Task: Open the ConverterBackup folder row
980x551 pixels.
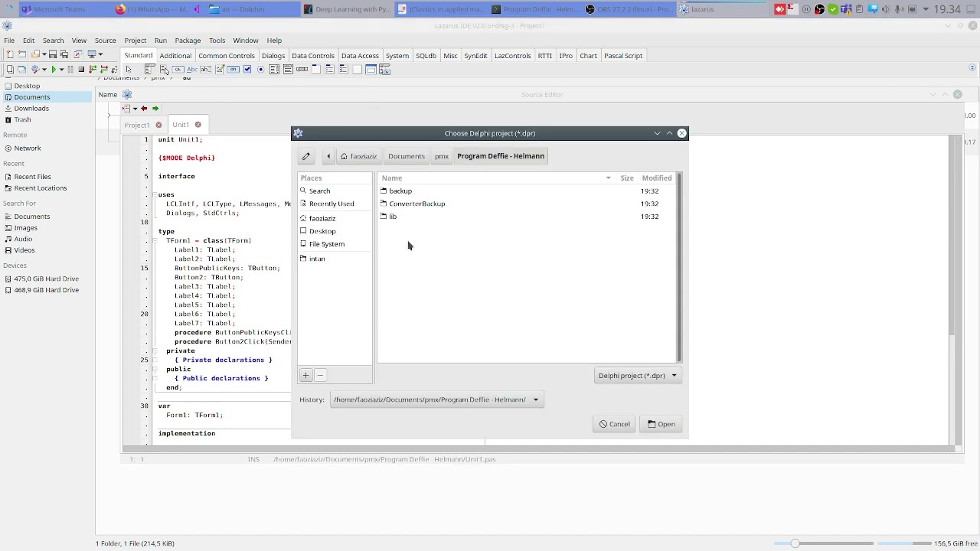Action: (x=527, y=204)
